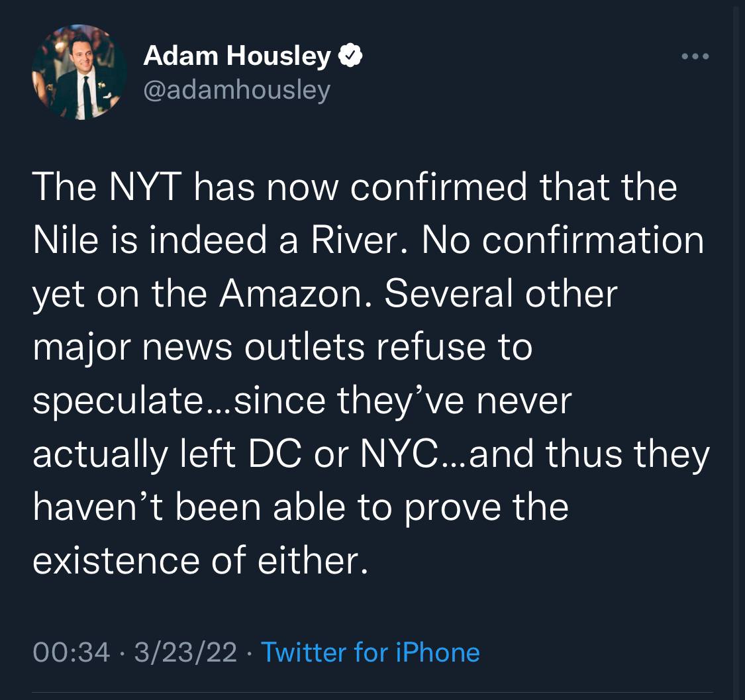Screen dimensions: 745x700
Task: Open the three-dot more options menu
Action: tap(696, 57)
